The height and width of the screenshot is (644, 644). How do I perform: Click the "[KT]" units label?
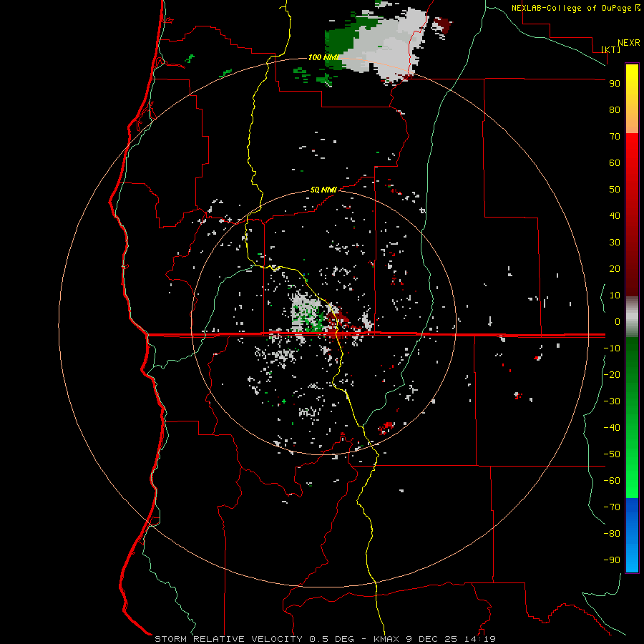click(x=611, y=49)
